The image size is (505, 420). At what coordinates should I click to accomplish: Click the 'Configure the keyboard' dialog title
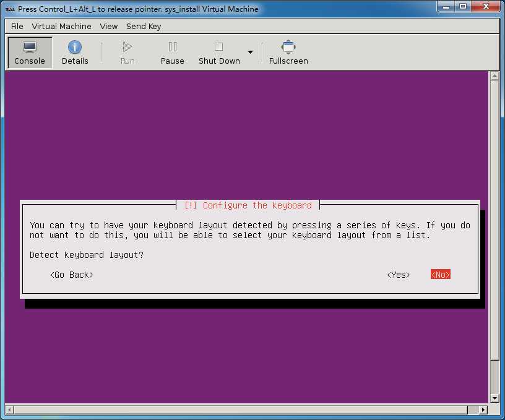pyautogui.click(x=248, y=205)
